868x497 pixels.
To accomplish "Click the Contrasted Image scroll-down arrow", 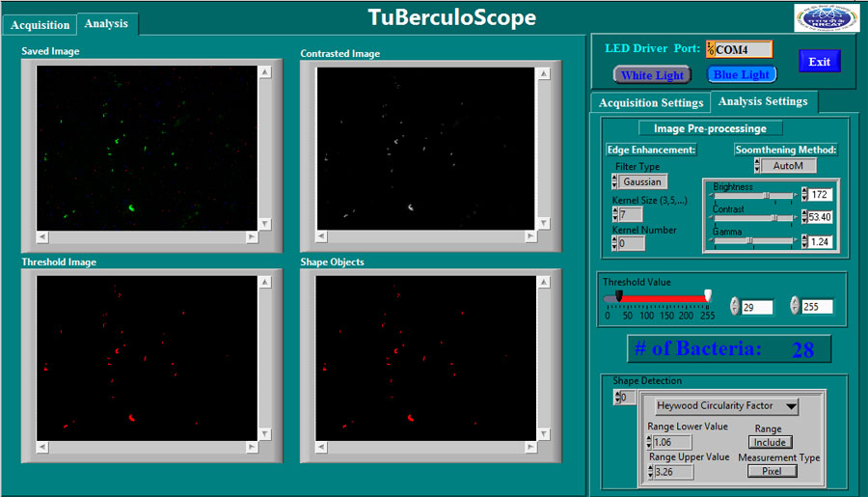I will 544,223.
